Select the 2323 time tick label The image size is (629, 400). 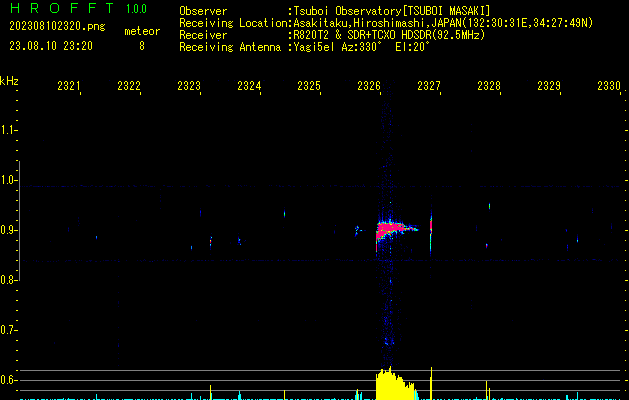click(189, 87)
